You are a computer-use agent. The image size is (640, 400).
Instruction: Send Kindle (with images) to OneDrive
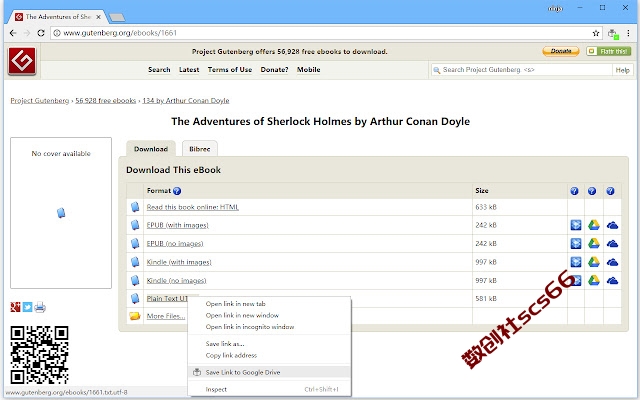(x=612, y=262)
